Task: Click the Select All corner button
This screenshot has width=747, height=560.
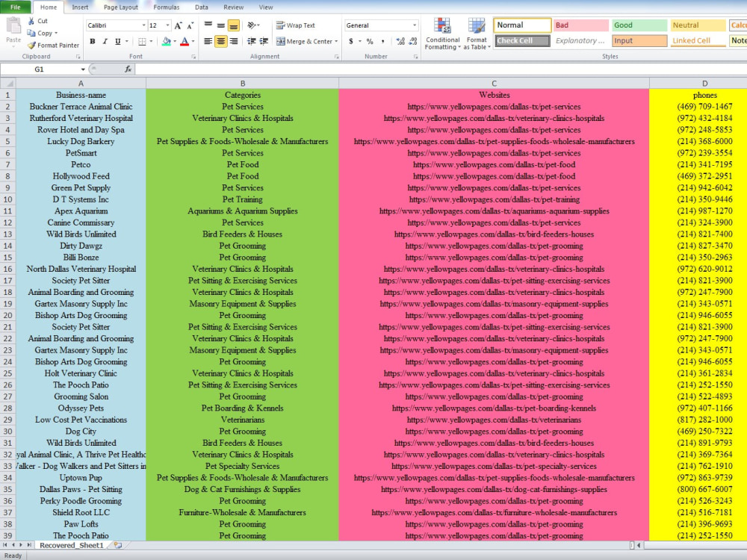Action: (x=7, y=84)
